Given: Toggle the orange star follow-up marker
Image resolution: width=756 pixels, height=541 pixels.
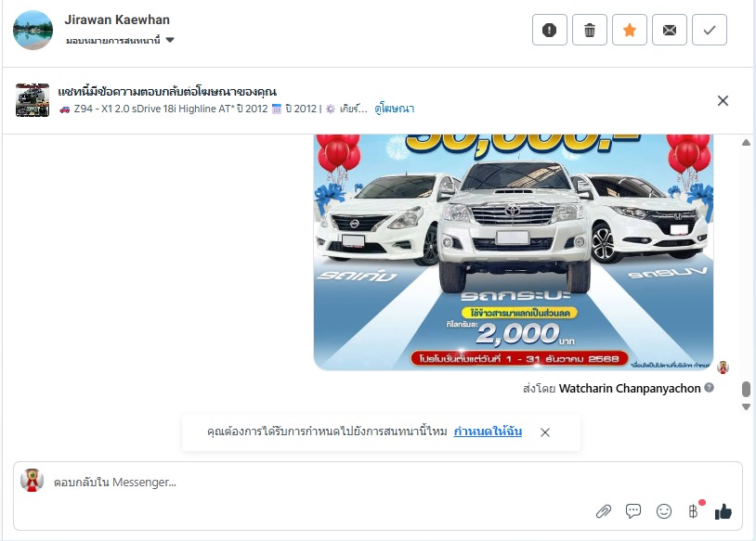Looking at the screenshot, I should click(629, 30).
